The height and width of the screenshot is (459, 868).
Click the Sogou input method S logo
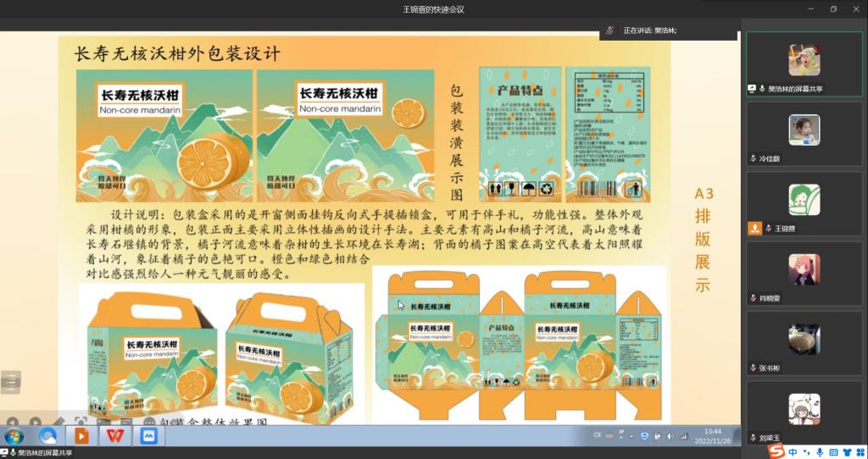(776, 452)
